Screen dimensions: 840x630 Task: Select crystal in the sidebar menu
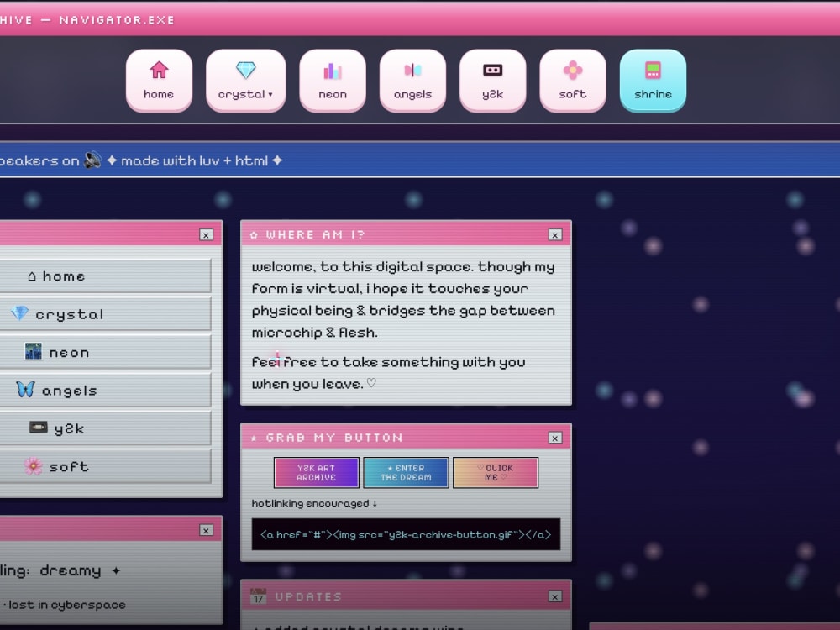pyautogui.click(x=105, y=314)
